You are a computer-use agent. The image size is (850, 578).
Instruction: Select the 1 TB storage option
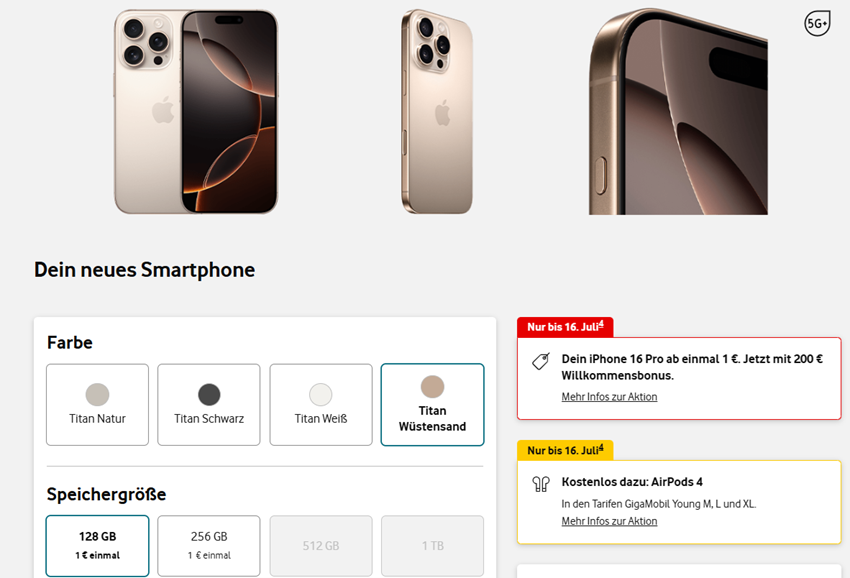[432, 546]
